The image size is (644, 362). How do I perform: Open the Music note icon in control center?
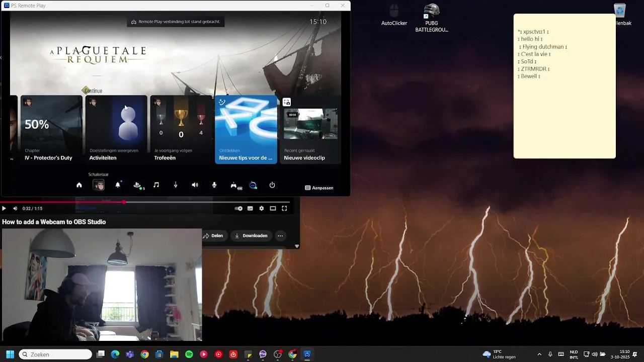tap(156, 185)
